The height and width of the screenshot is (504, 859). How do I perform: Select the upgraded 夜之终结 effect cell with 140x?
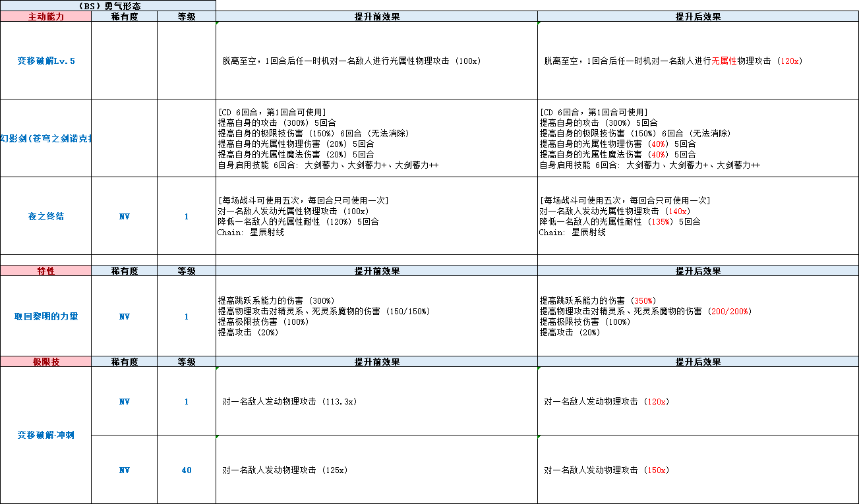[x=698, y=216]
